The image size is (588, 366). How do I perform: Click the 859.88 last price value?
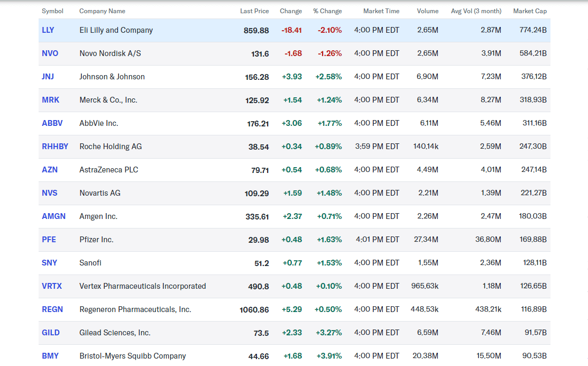pyautogui.click(x=256, y=30)
